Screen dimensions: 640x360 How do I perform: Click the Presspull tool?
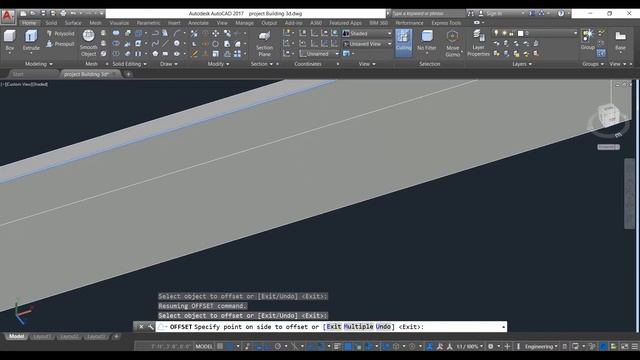[x=60, y=44]
